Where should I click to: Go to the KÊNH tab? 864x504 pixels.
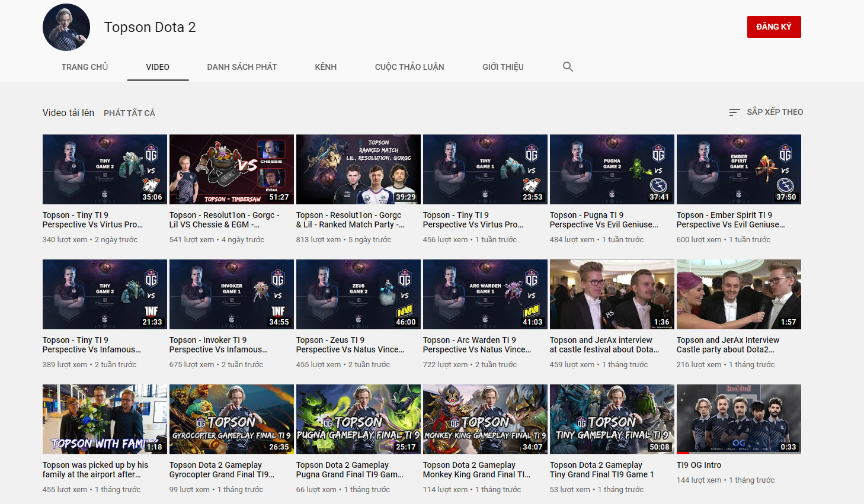[x=326, y=67]
